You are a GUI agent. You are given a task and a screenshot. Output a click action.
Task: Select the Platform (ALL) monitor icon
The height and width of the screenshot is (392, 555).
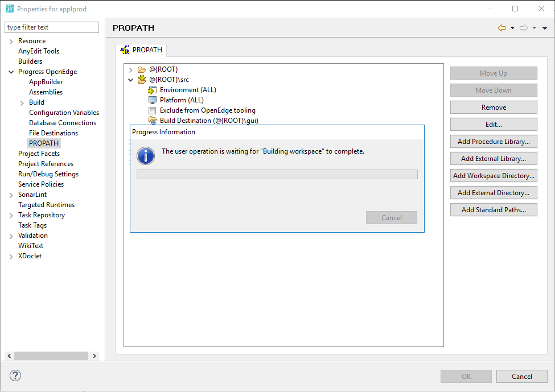pyautogui.click(x=153, y=100)
